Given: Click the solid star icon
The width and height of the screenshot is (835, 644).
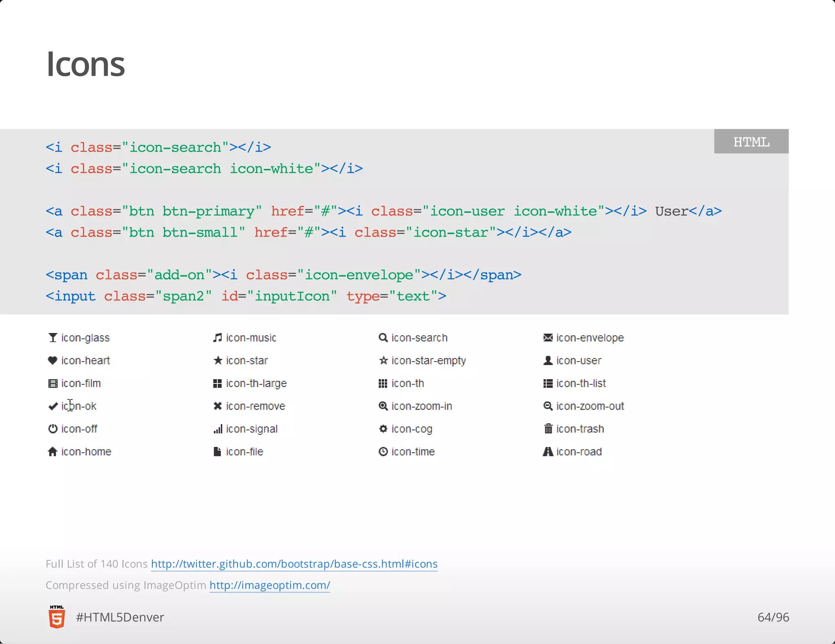Looking at the screenshot, I should coord(218,360).
